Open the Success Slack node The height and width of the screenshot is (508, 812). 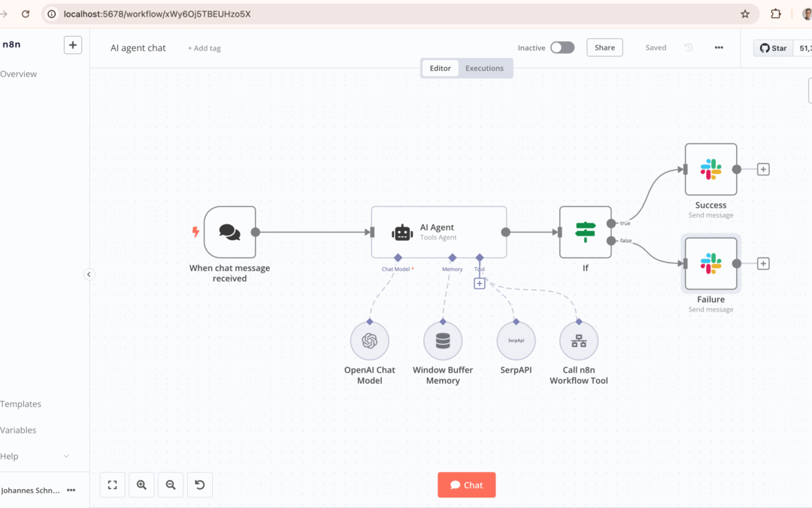tap(710, 169)
